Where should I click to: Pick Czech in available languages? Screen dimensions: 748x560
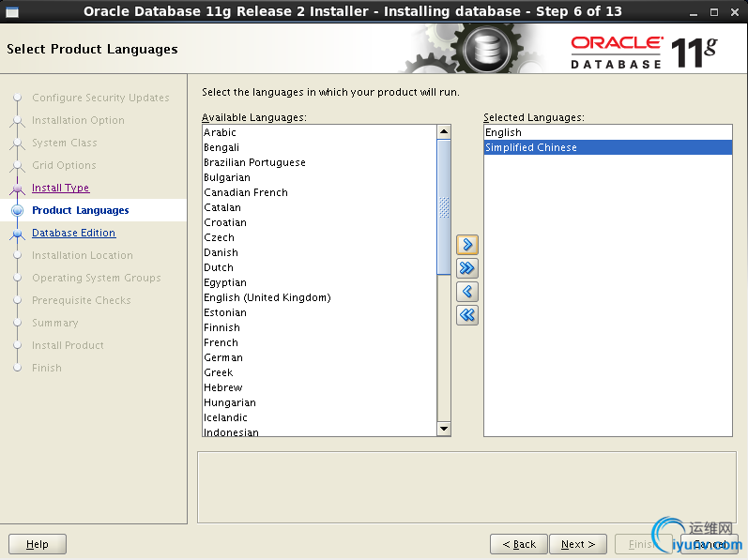coord(319,238)
